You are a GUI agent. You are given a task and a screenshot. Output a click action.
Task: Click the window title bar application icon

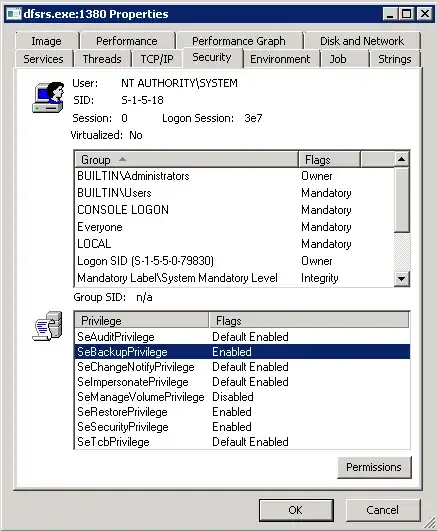click(x=14, y=14)
